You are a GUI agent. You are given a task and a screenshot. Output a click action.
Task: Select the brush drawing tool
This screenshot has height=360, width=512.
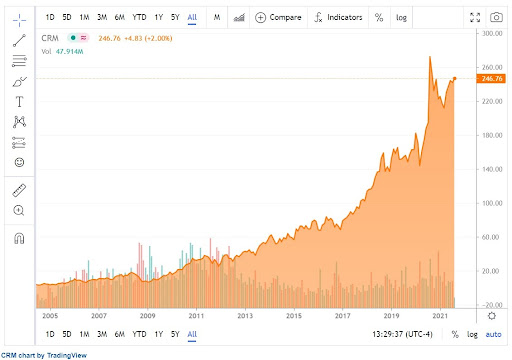pos(19,82)
